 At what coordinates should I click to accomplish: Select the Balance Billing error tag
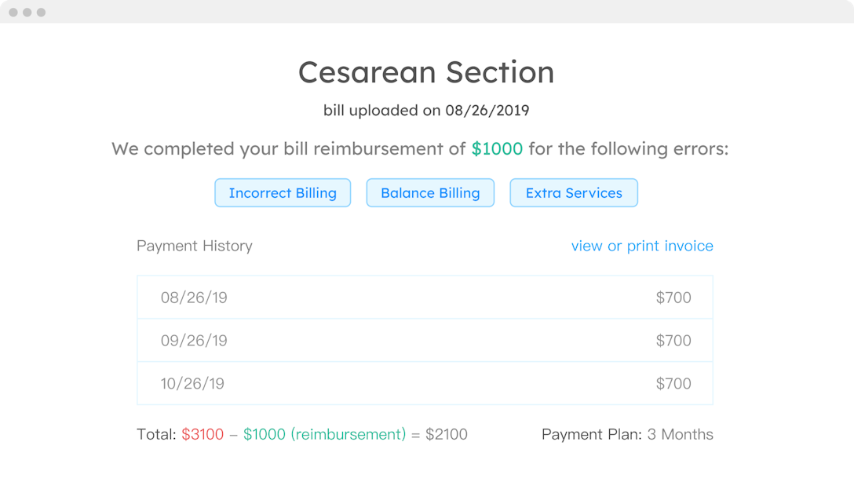point(430,193)
